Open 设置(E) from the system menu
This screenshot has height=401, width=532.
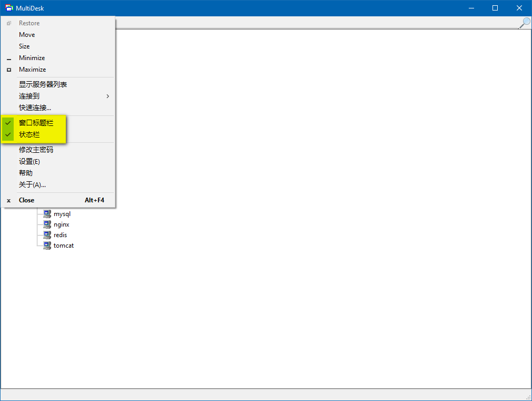(x=29, y=162)
